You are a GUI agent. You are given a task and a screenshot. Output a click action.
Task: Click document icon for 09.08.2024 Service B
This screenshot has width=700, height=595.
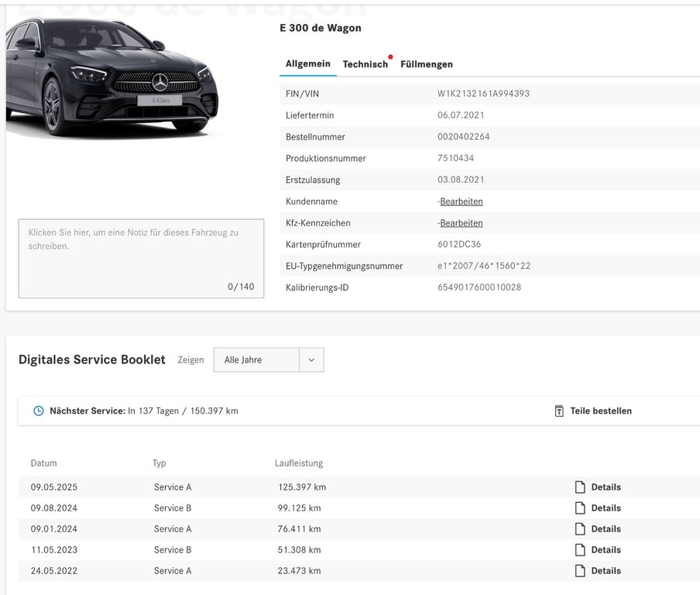579,508
